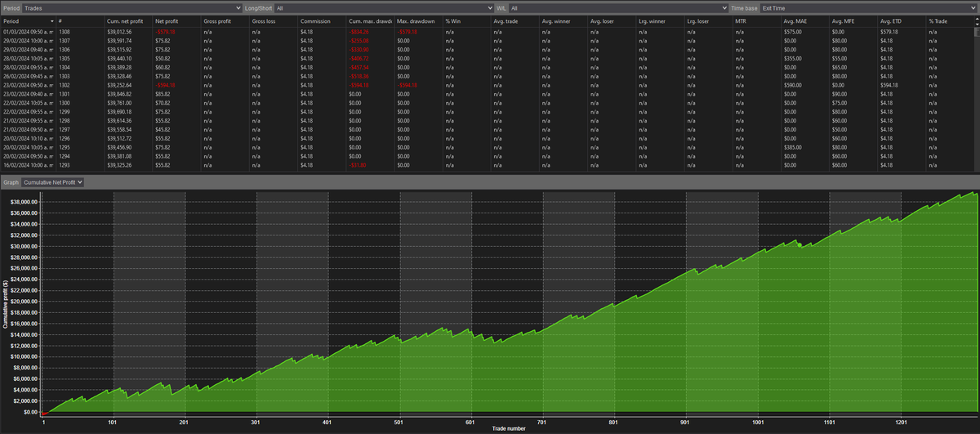Click the Max. drawdown column header

pos(418,20)
